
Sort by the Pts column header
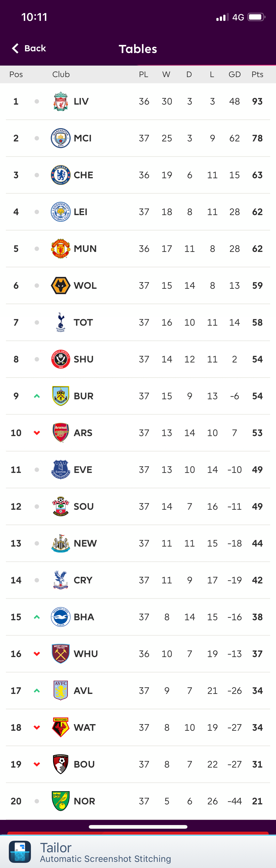click(257, 74)
